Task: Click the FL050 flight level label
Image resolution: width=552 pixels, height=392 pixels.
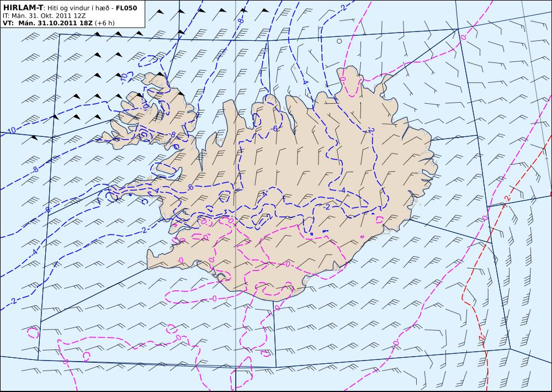Action: (126, 8)
